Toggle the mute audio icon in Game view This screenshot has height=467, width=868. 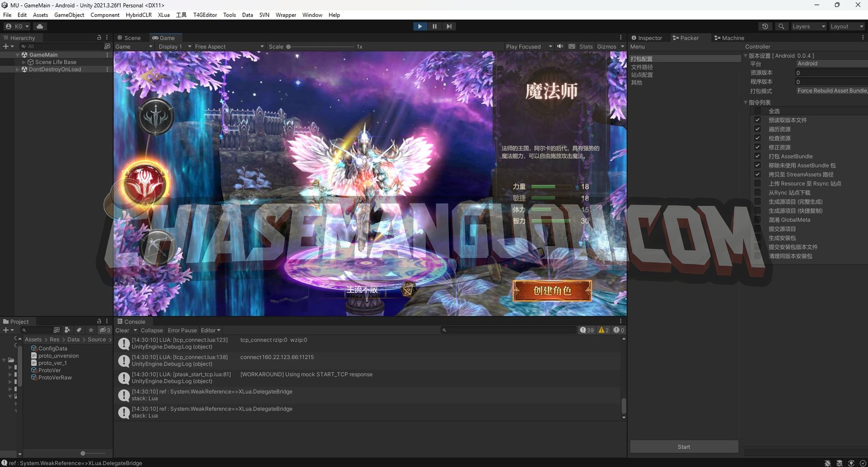click(560, 47)
